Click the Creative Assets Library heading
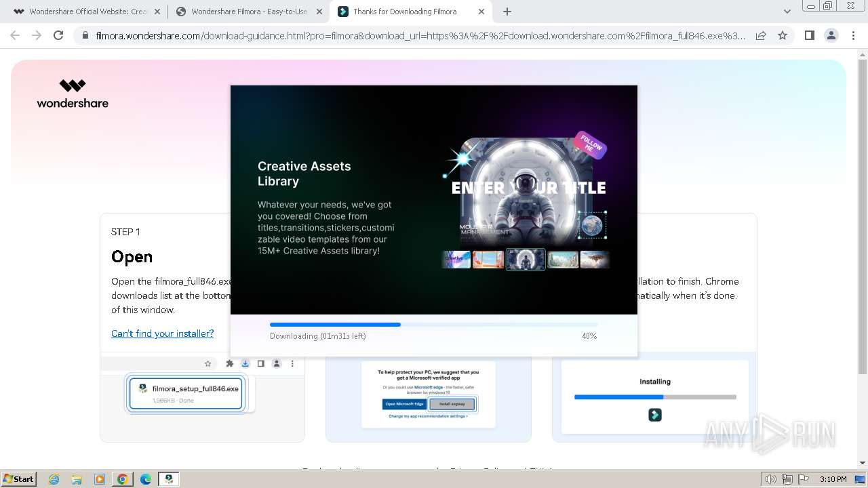This screenshot has height=488, width=868. pyautogui.click(x=304, y=174)
